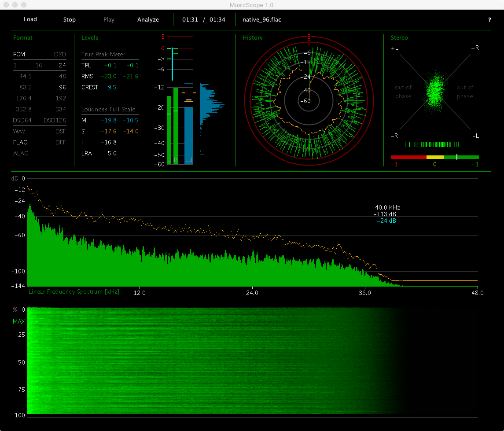Screen dimensions: 504x431
Task: Click the green MAX label of spectrogram
Action: point(19,321)
